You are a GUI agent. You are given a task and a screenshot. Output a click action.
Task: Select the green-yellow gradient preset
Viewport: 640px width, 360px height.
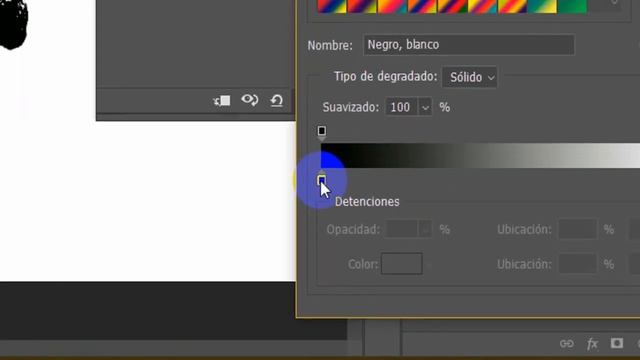[542, 6]
